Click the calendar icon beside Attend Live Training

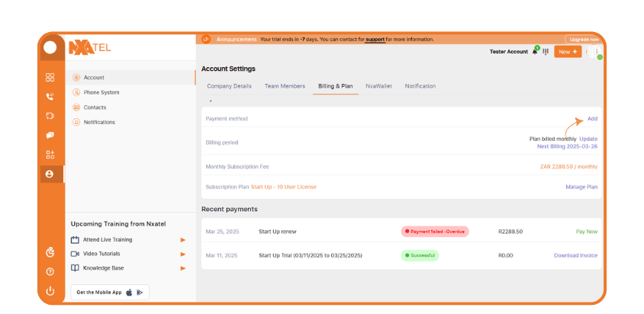click(x=75, y=240)
